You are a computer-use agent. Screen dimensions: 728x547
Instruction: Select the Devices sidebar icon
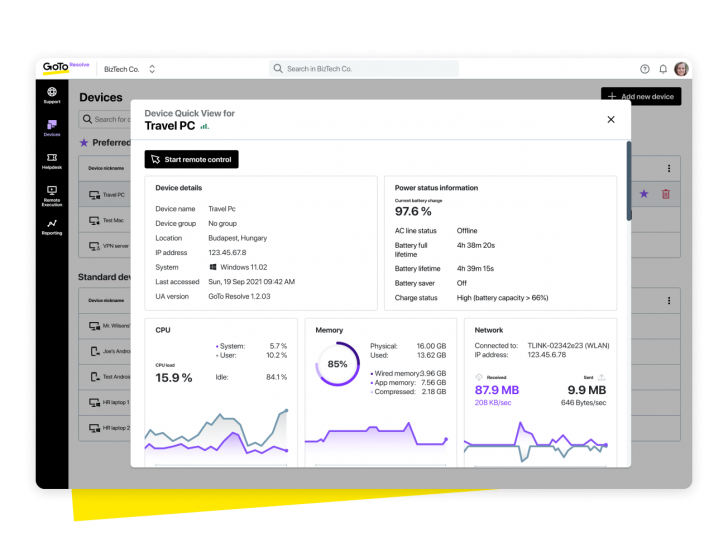52,128
